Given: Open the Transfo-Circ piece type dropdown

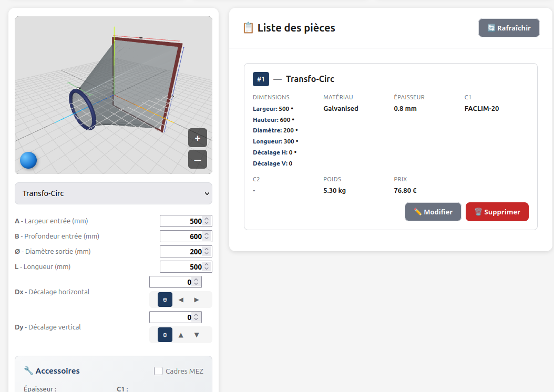Looking at the screenshot, I should [114, 193].
